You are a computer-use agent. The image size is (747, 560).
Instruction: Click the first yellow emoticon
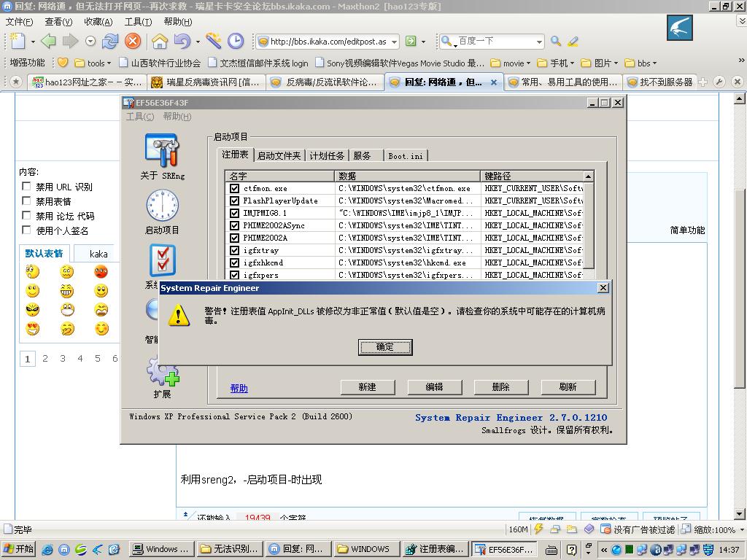(x=32, y=272)
